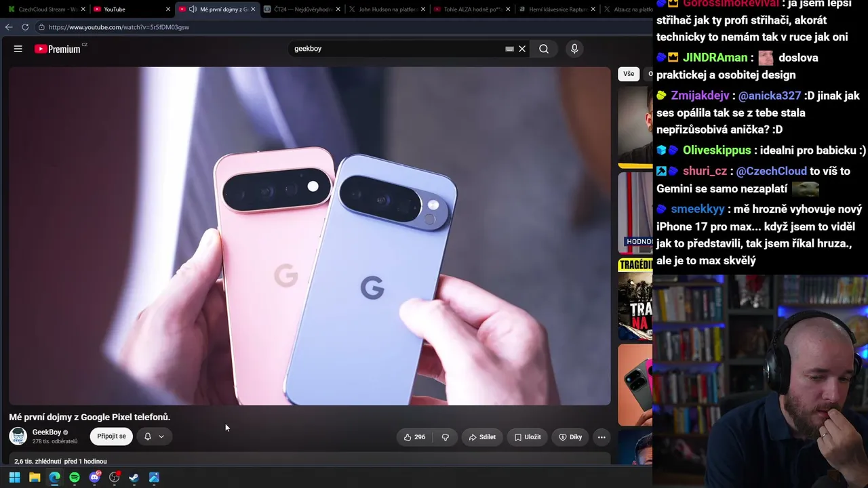This screenshot has width=868, height=488.
Task: Open the on-screen keyboard in search box
Action: [509, 49]
